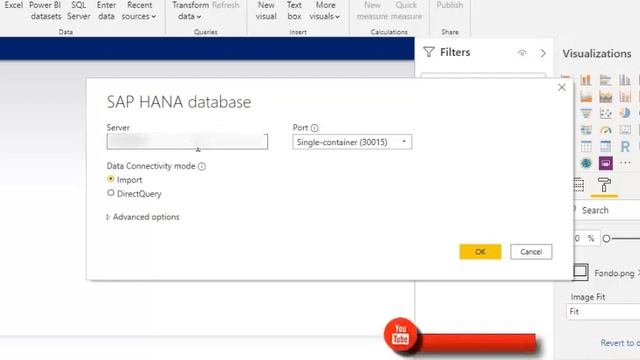Screen dimensions: 640x360
Task: Open more visuals via three dots icon
Action: (x=625, y=163)
